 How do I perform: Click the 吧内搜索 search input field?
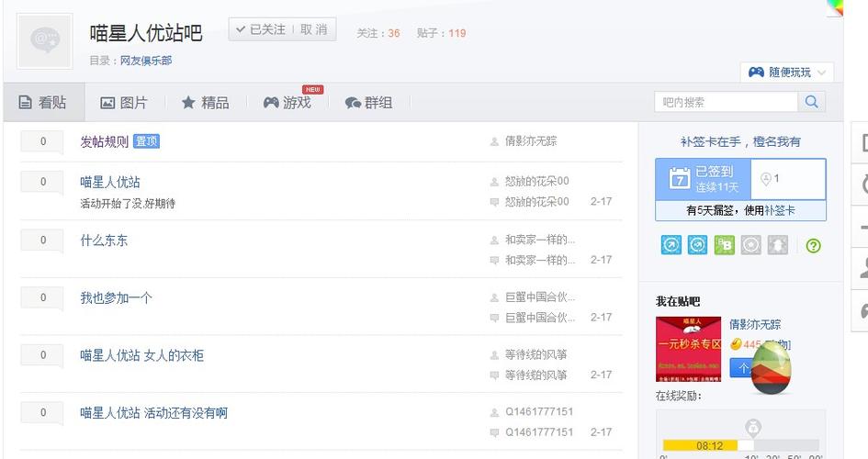(727, 102)
